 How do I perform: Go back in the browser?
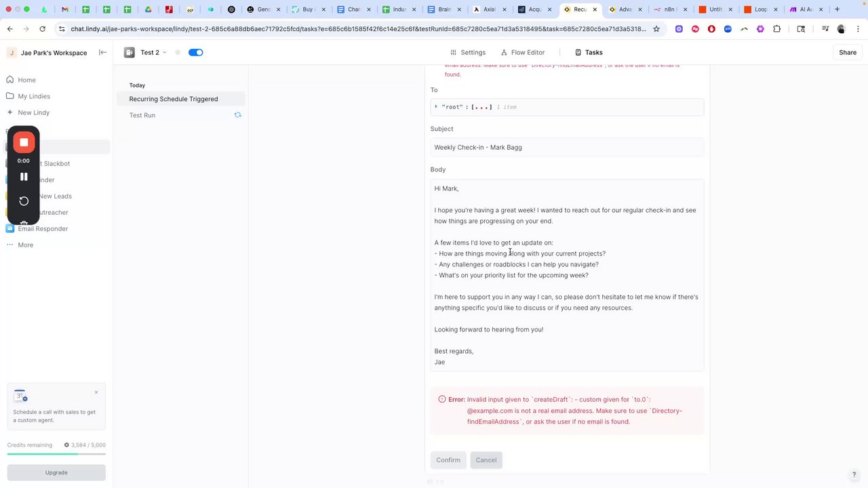(10, 29)
